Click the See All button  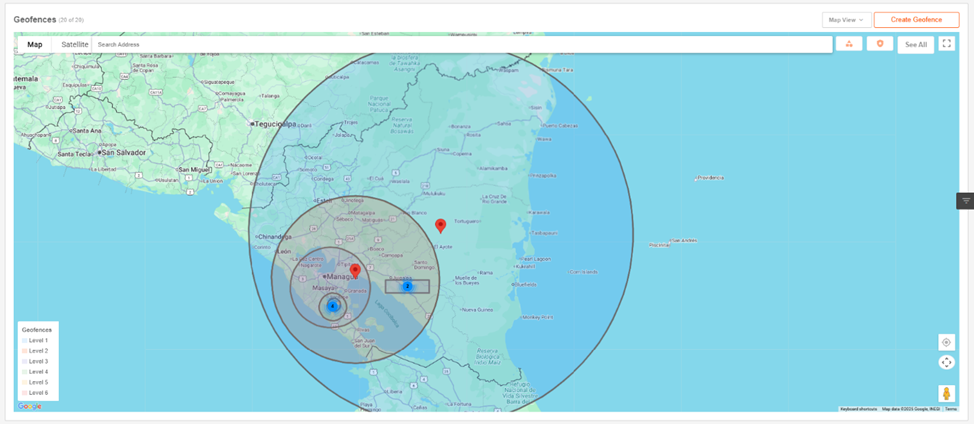coord(916,45)
